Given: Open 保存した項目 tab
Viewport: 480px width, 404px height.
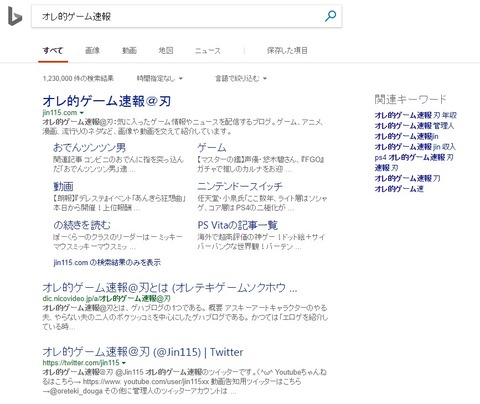Looking at the screenshot, I should click(287, 51).
